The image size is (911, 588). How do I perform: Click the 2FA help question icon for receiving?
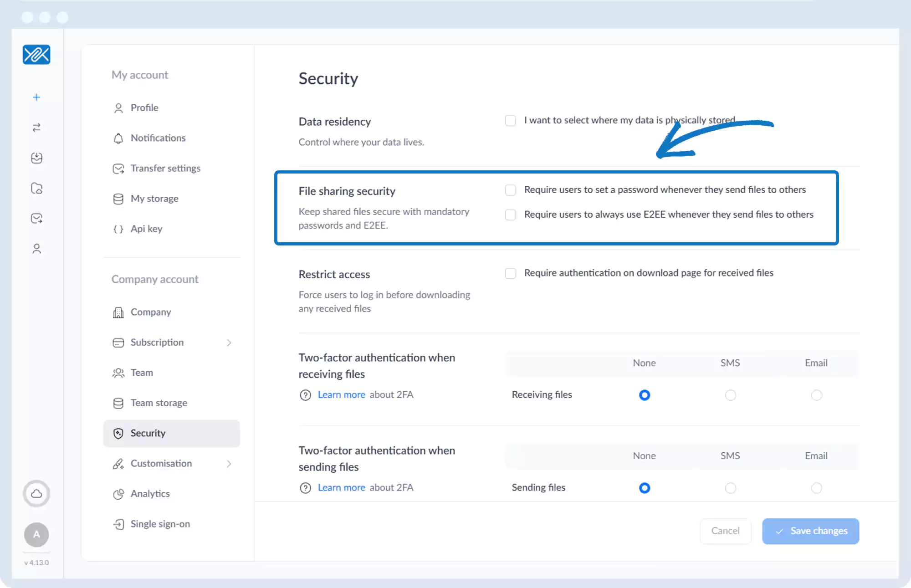click(x=305, y=395)
